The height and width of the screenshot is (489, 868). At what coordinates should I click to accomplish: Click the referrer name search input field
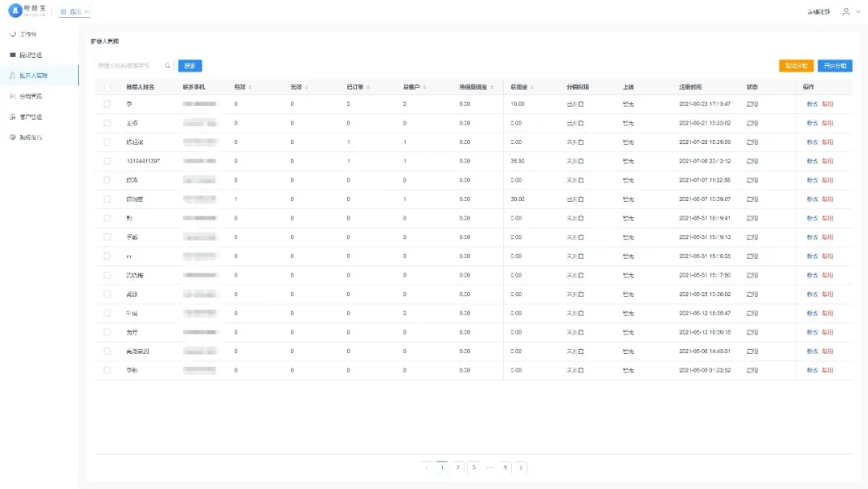coord(129,66)
